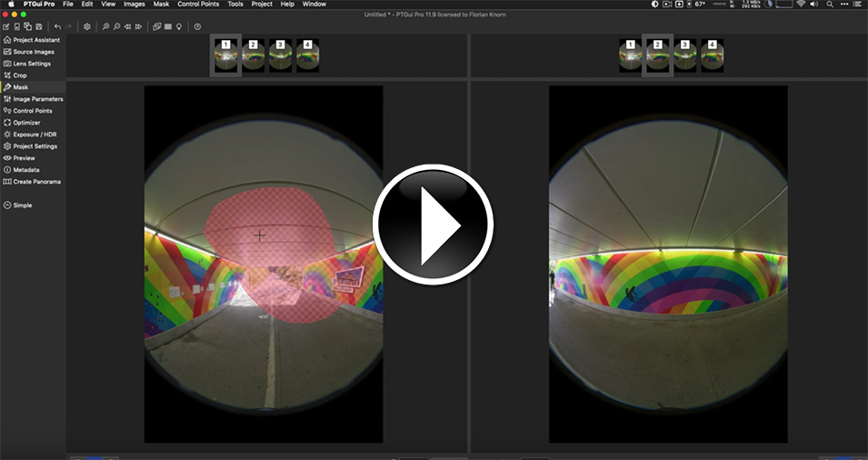Switch to the Crop tab

click(x=33, y=75)
